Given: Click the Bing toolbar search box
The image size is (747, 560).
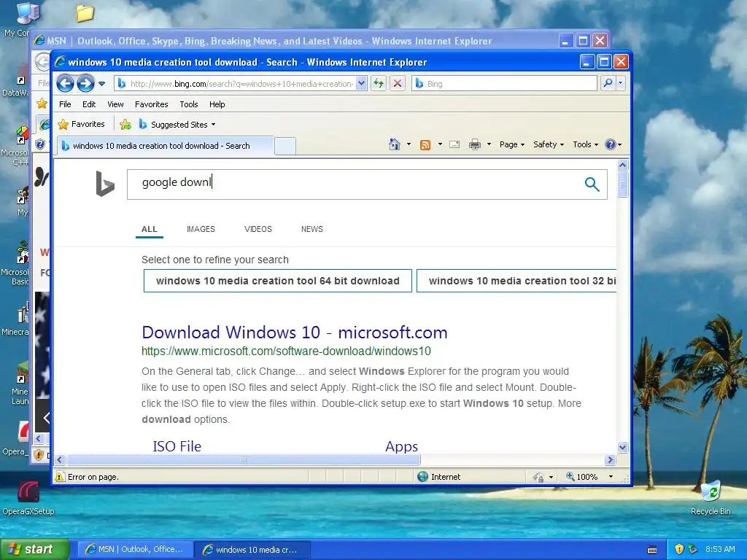Looking at the screenshot, I should (x=505, y=84).
